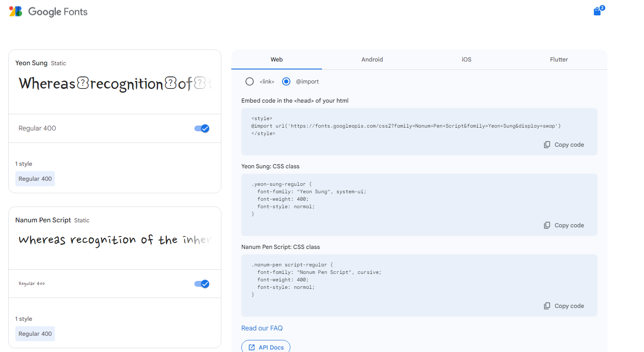This screenshot has width=644, height=352.
Task: Open the Read our FAQ link
Action: tap(262, 328)
